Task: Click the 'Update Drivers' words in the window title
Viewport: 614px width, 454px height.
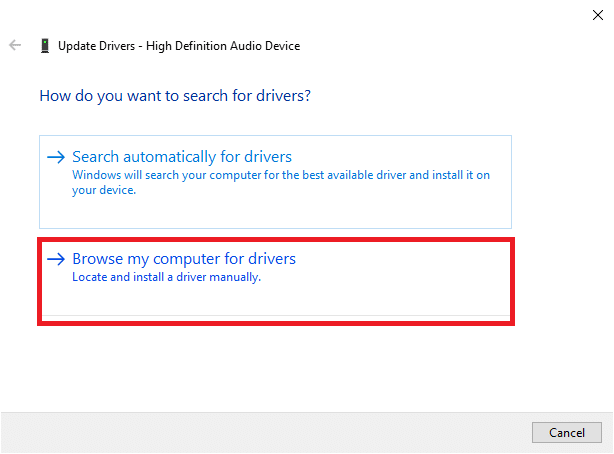Action: [96, 46]
